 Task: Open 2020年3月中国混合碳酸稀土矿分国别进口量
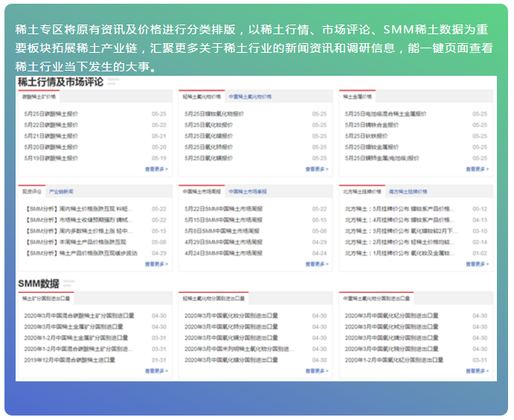coord(79,316)
